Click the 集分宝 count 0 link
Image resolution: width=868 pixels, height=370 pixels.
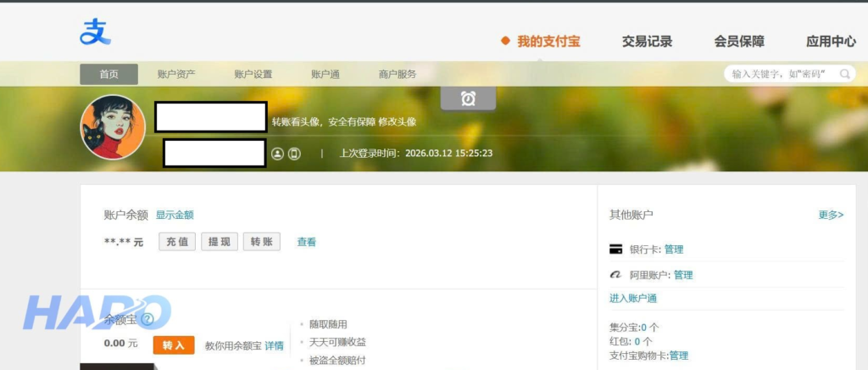tap(644, 328)
